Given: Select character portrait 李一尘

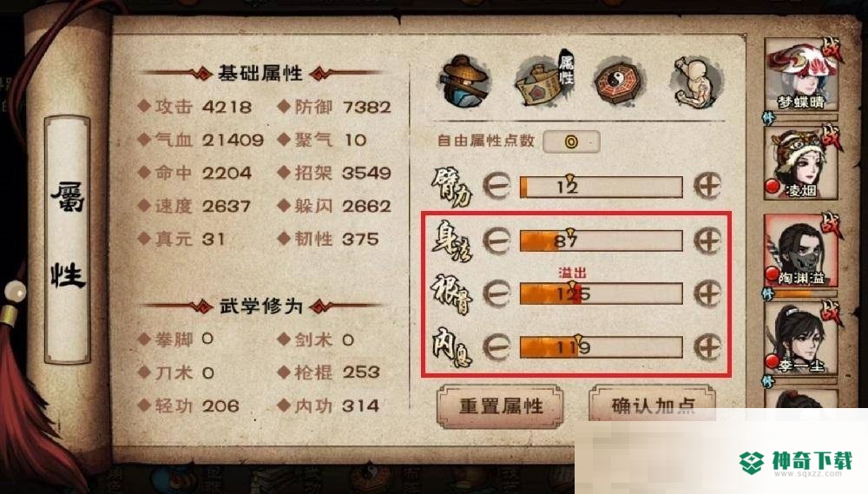Looking at the screenshot, I should point(801,339).
